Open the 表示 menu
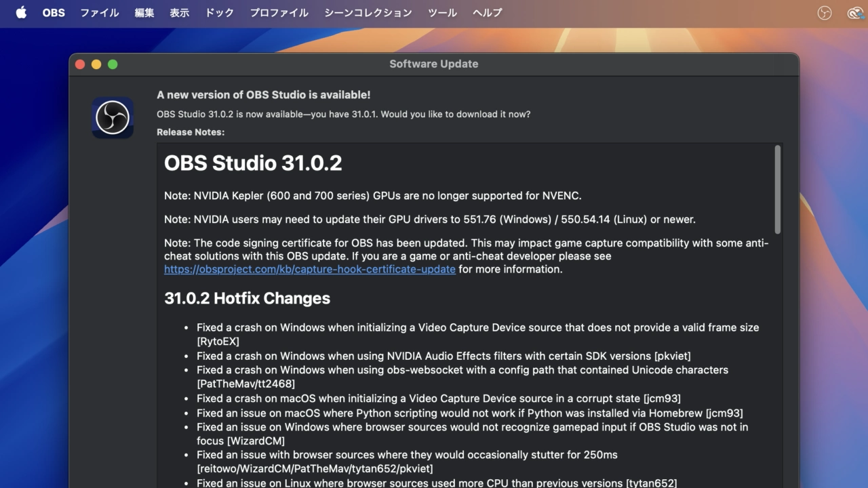This screenshot has width=868, height=488. 180,13
